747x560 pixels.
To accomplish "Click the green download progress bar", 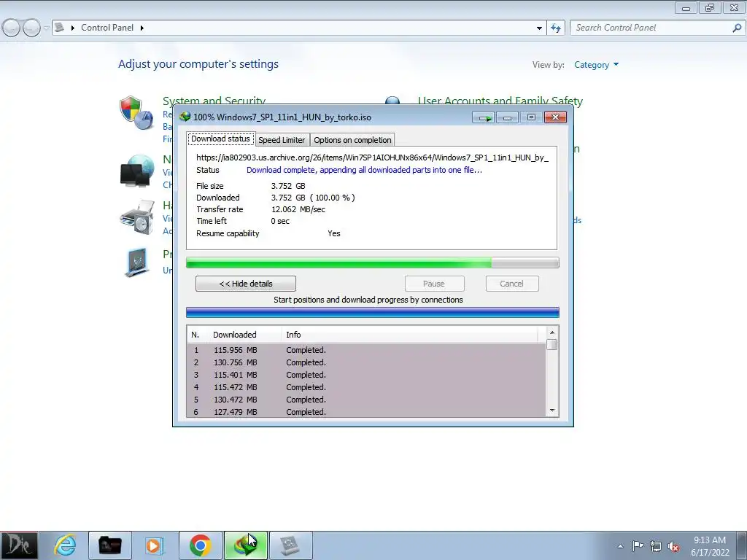I will pyautogui.click(x=373, y=262).
